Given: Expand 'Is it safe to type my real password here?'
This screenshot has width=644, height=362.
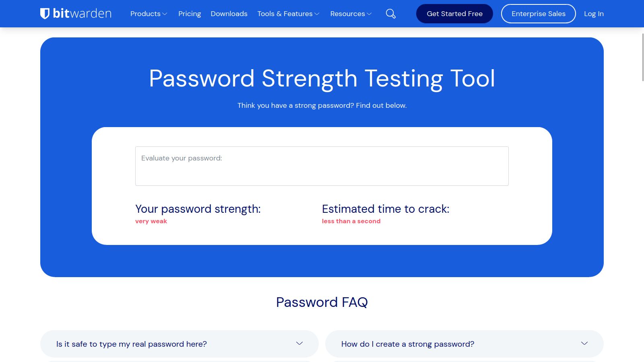Looking at the screenshot, I should (x=131, y=344).
